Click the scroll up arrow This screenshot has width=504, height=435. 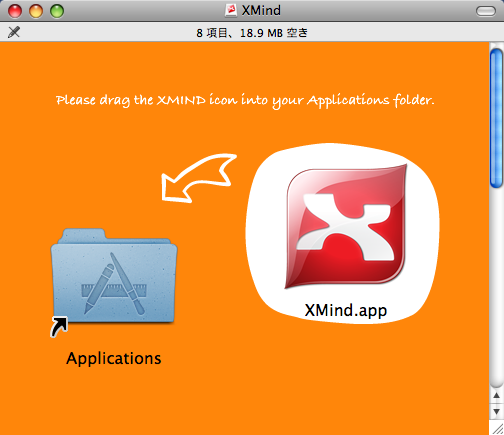tap(496, 395)
